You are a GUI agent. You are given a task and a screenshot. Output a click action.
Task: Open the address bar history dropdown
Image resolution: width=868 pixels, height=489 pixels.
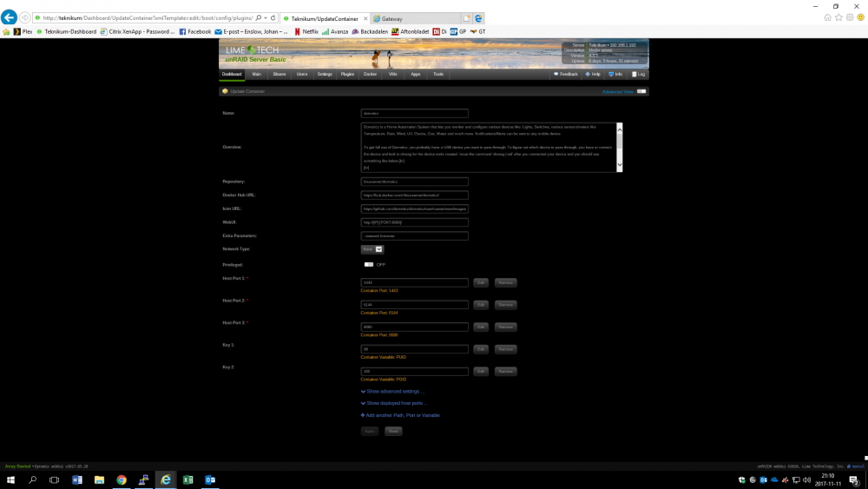tap(266, 18)
